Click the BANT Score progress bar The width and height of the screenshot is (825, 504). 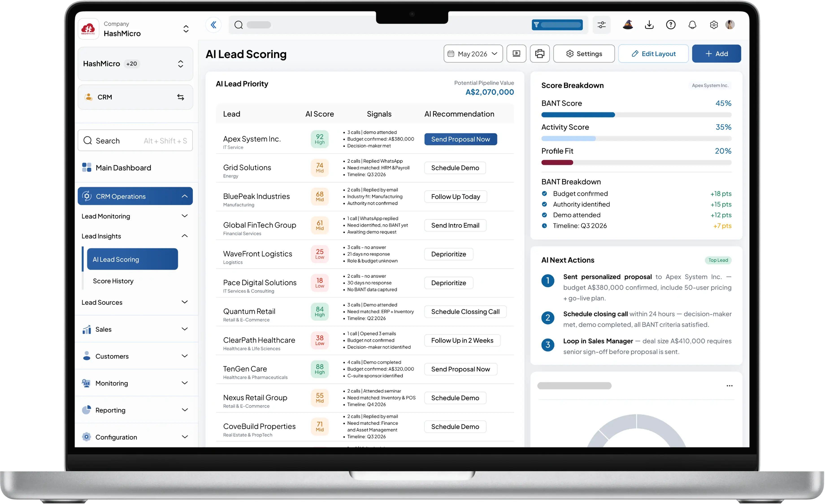[x=636, y=115]
